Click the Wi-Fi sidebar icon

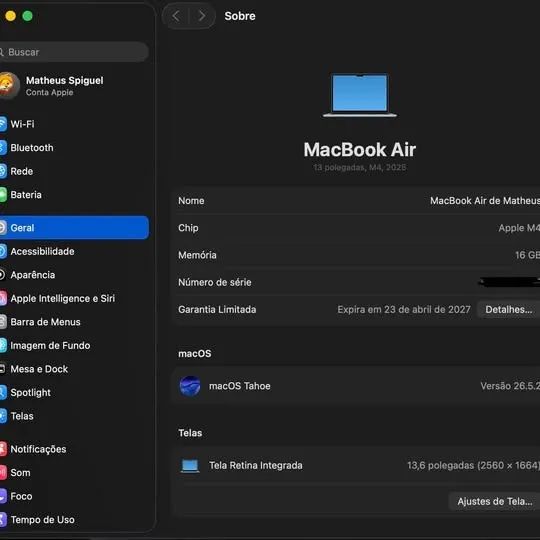3,124
